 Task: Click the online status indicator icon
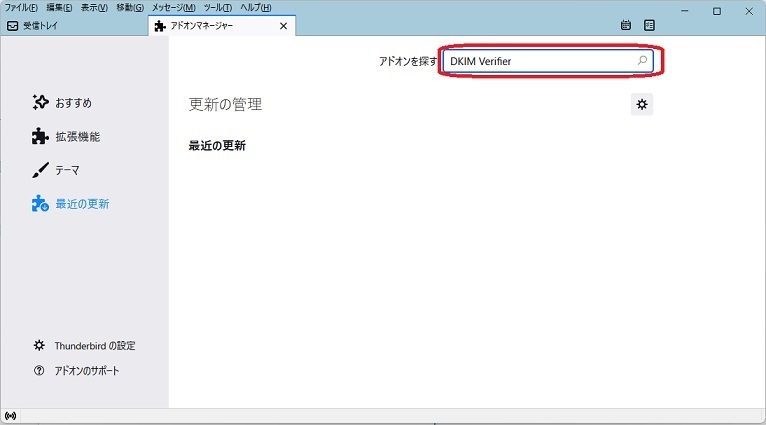click(x=11, y=415)
